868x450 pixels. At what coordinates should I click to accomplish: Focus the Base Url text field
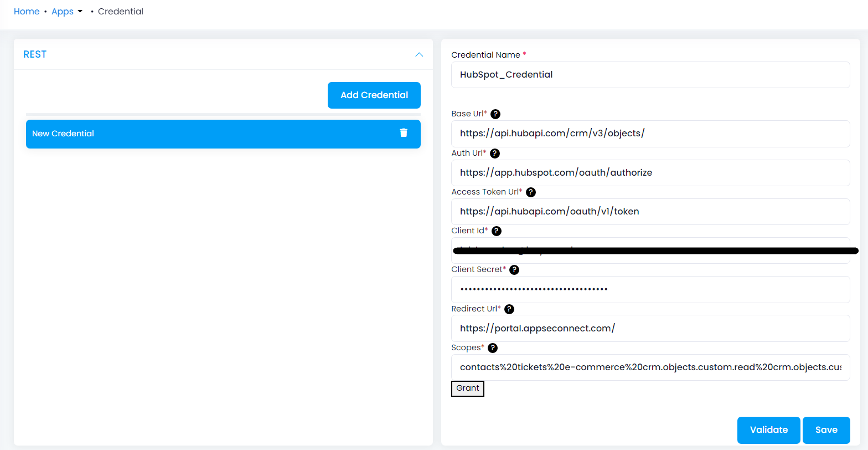click(650, 134)
